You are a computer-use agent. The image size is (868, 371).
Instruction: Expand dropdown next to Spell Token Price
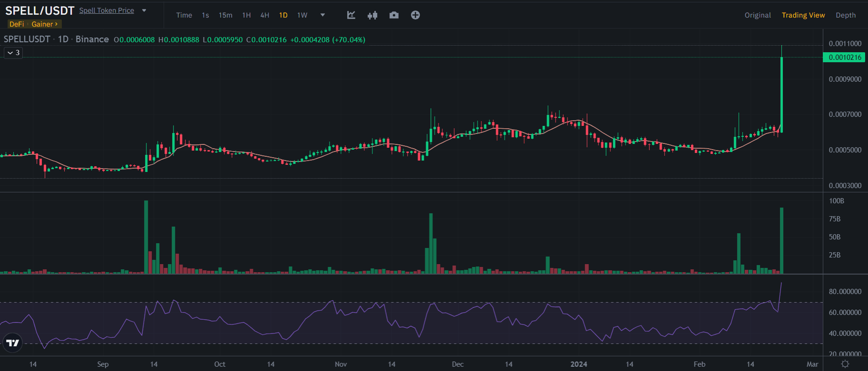pos(144,10)
